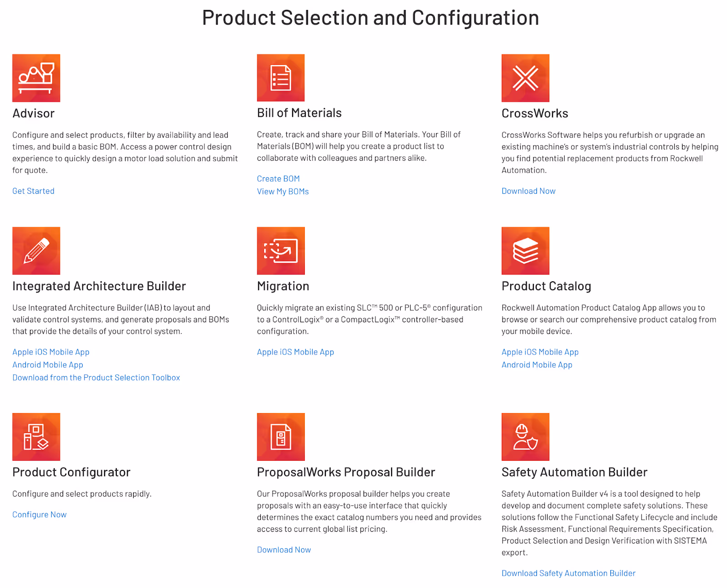Select the Integrated Architecture Builder pencil icon
The height and width of the screenshot is (588, 727).
[36, 251]
